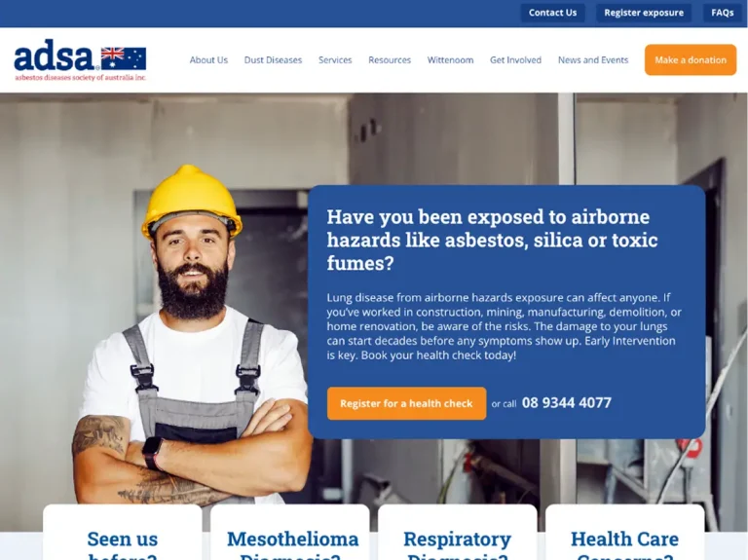The height and width of the screenshot is (560, 748).
Task: Open the Health Care Concerns card
Action: 625,533
